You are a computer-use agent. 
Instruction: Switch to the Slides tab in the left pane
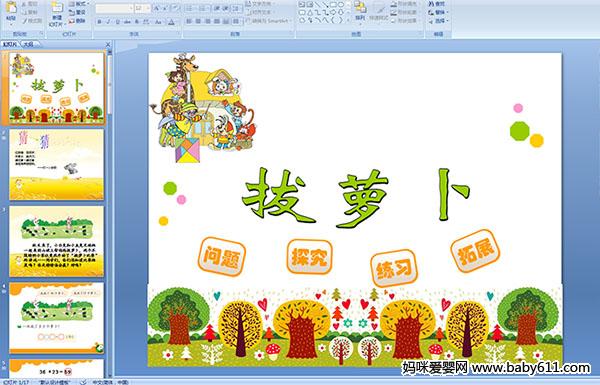[x=10, y=44]
